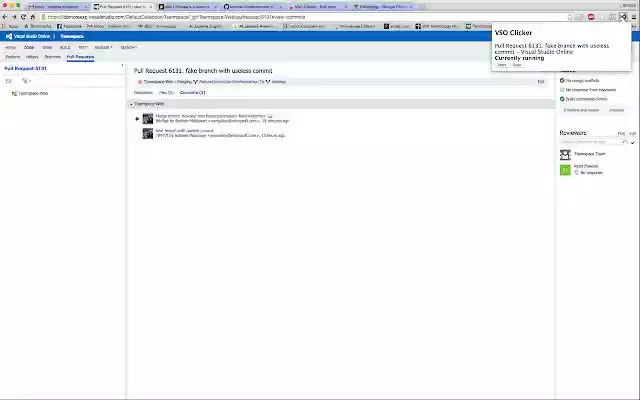Open the BUILD hub menu

pyautogui.click(x=65, y=47)
